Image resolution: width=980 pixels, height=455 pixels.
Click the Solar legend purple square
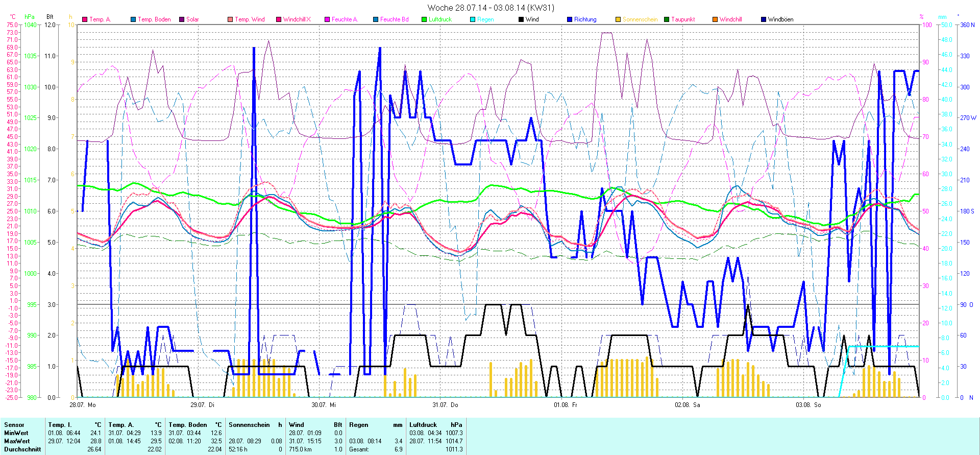[x=182, y=20]
